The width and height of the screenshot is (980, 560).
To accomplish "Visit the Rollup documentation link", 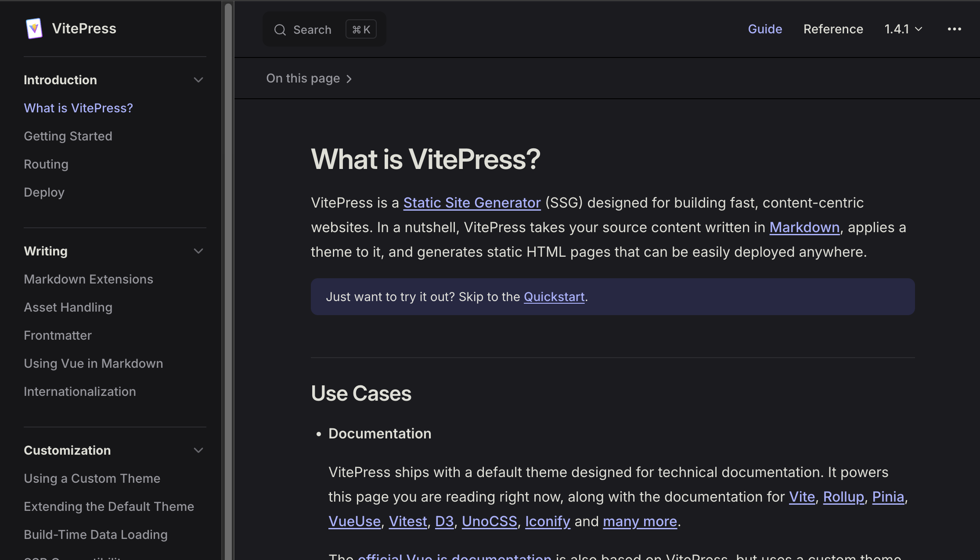I will 843,496.
